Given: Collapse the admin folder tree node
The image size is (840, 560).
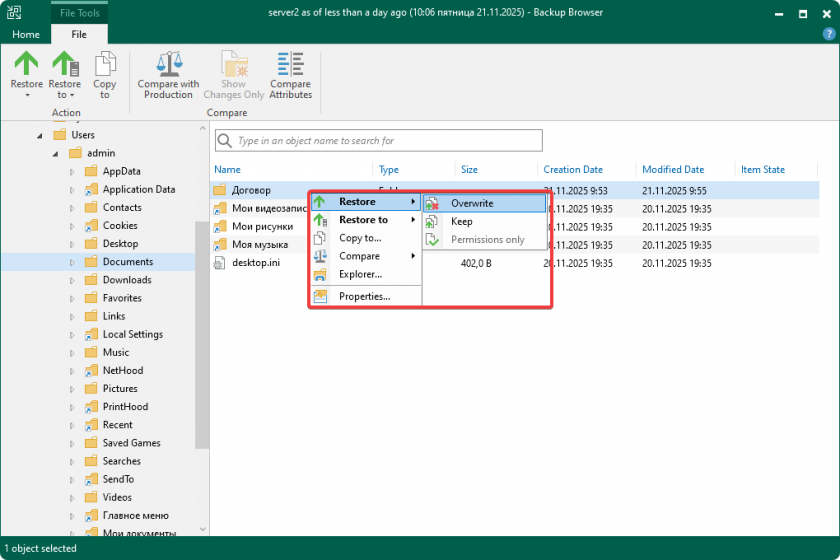Looking at the screenshot, I should [58, 153].
